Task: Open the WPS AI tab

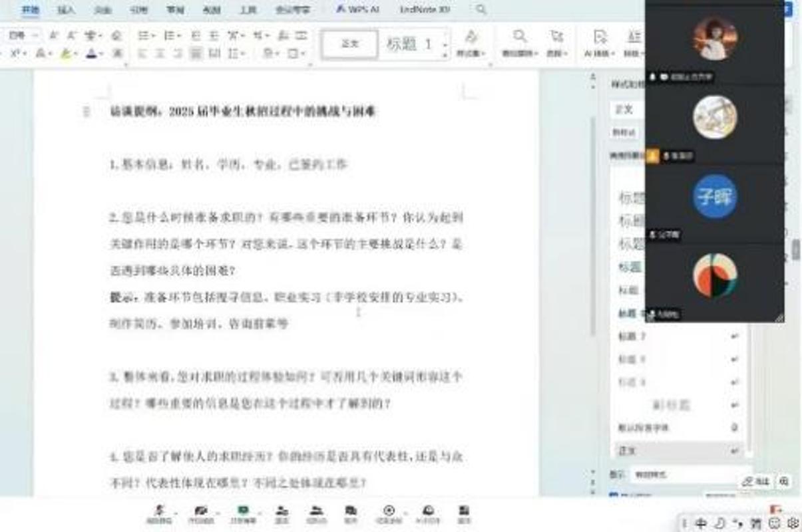Action: pos(359,10)
